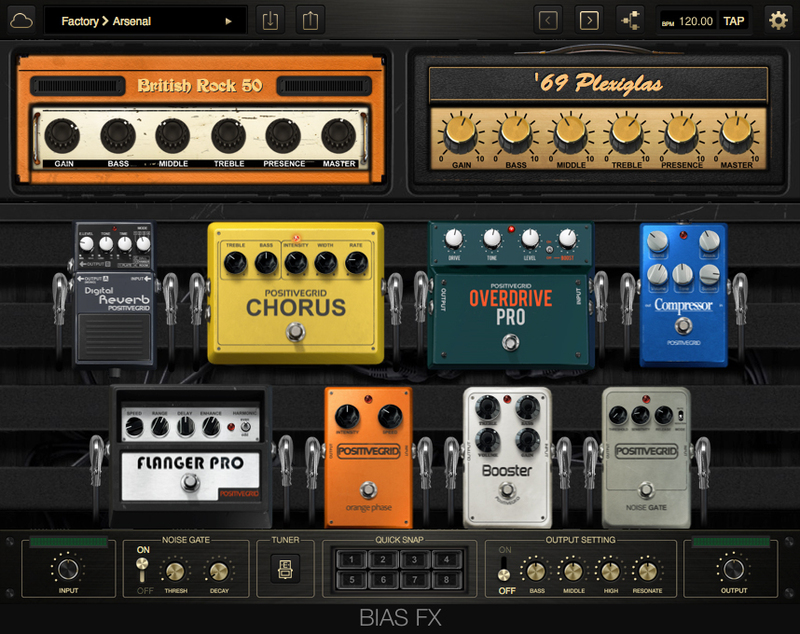Click the save preset download icon
The height and width of the screenshot is (634, 800).
[270, 21]
